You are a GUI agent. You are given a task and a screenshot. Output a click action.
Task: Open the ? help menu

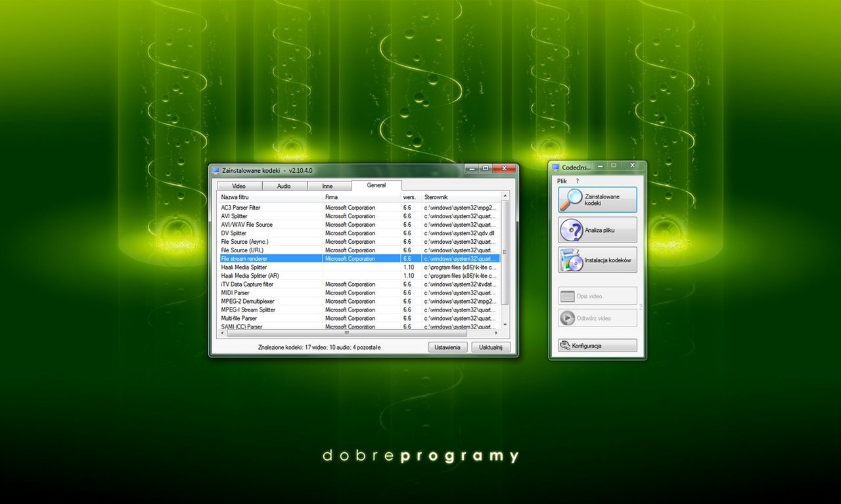(578, 181)
